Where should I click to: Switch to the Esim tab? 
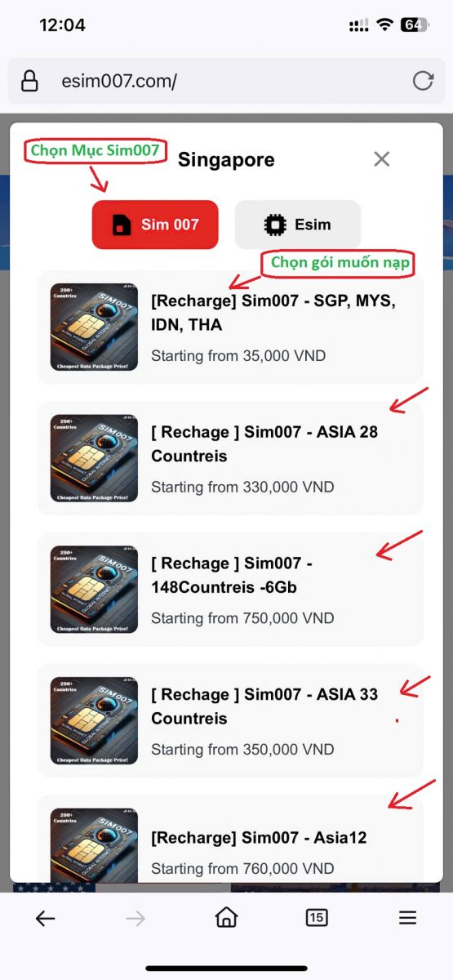(298, 225)
